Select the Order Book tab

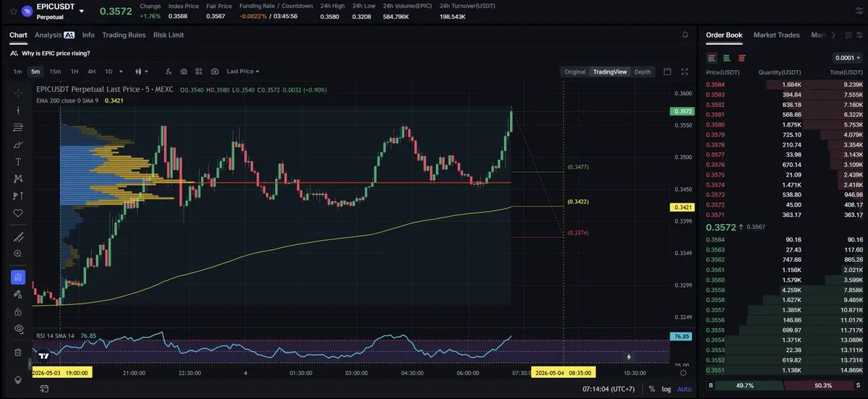point(724,35)
